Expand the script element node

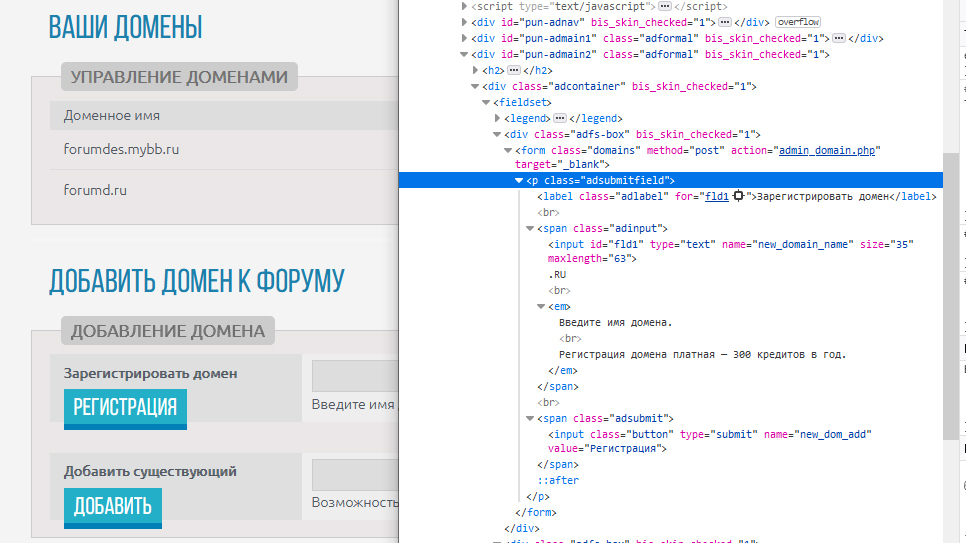tap(464, 6)
